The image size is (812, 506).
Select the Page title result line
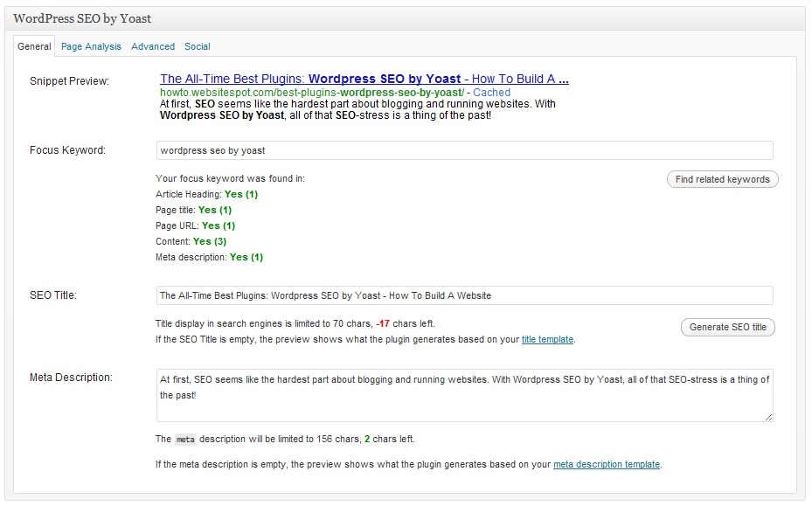[x=194, y=210]
